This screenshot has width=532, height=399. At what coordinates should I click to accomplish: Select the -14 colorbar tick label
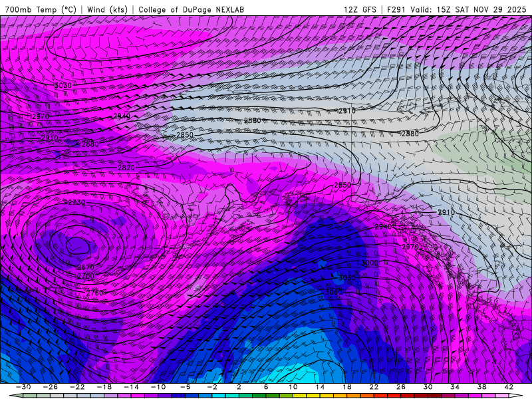tap(131, 387)
